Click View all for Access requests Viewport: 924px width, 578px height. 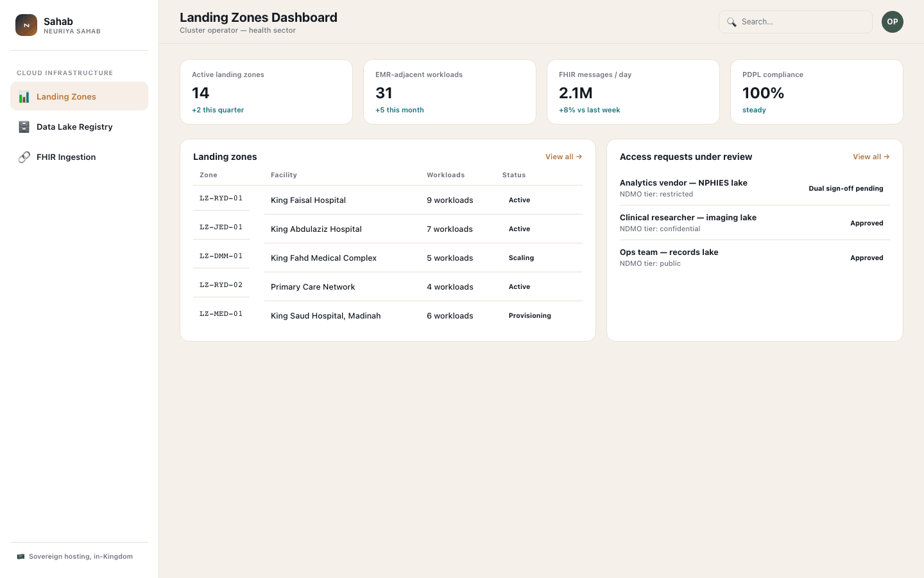(x=871, y=157)
